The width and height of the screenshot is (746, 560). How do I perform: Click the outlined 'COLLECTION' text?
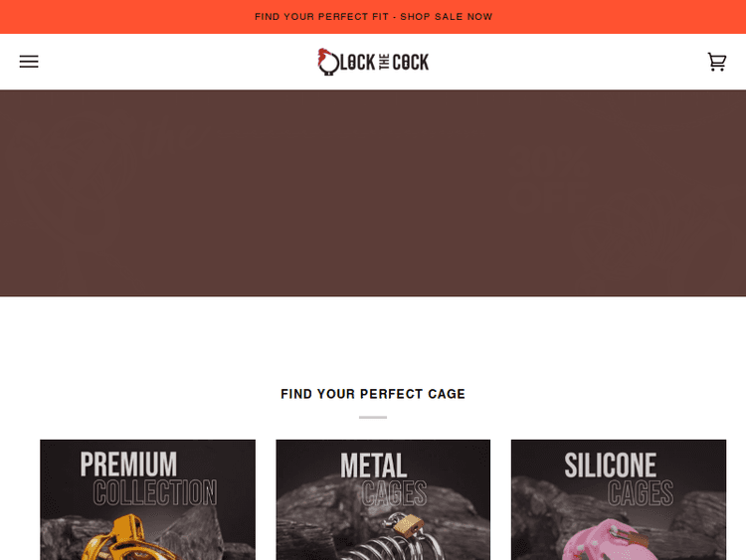tap(155, 492)
